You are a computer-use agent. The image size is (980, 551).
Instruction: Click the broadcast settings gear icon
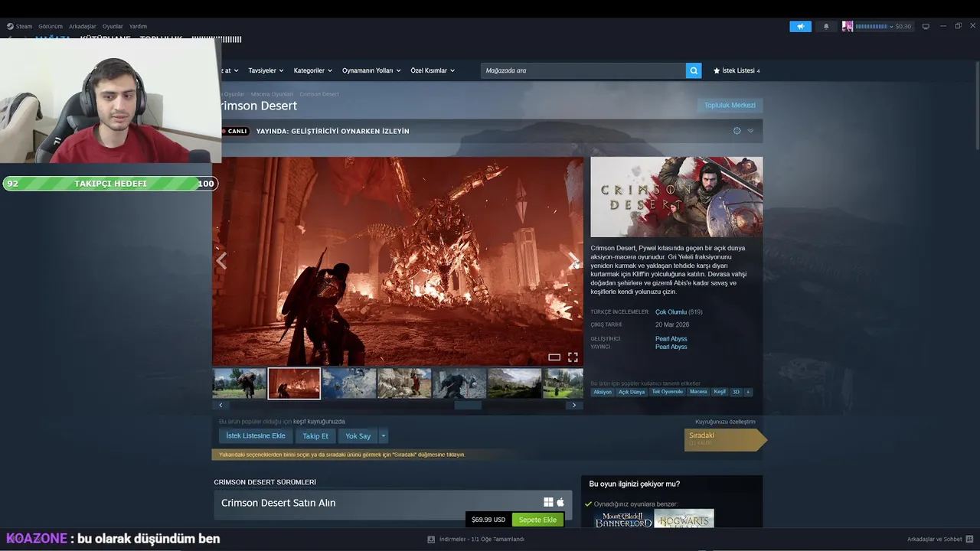737,131
